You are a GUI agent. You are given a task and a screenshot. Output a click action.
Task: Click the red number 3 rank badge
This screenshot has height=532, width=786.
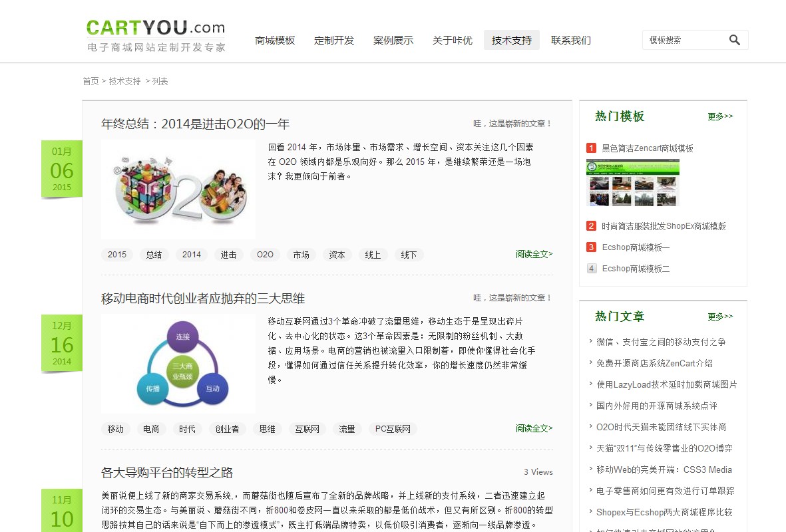coord(592,247)
